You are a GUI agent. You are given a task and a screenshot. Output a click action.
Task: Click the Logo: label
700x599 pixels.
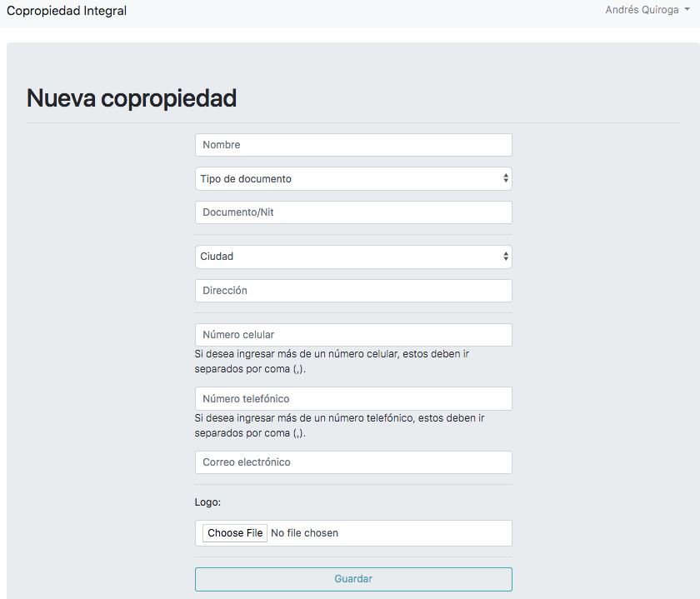(x=207, y=502)
